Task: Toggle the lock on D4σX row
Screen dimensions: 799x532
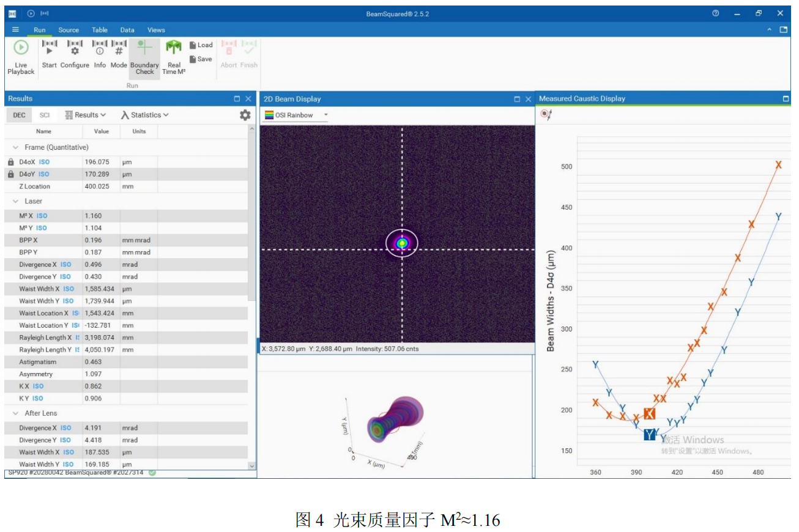Action: [11, 162]
